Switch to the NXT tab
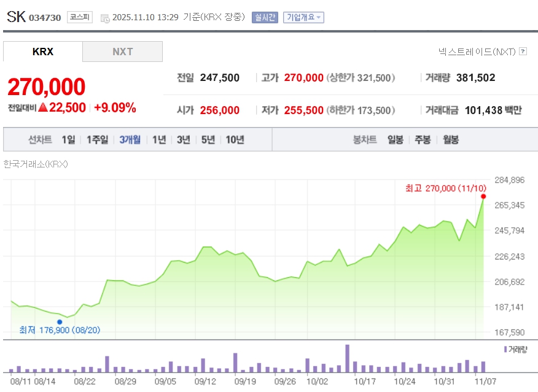Viewport: 538px width, 392px height. pos(122,52)
